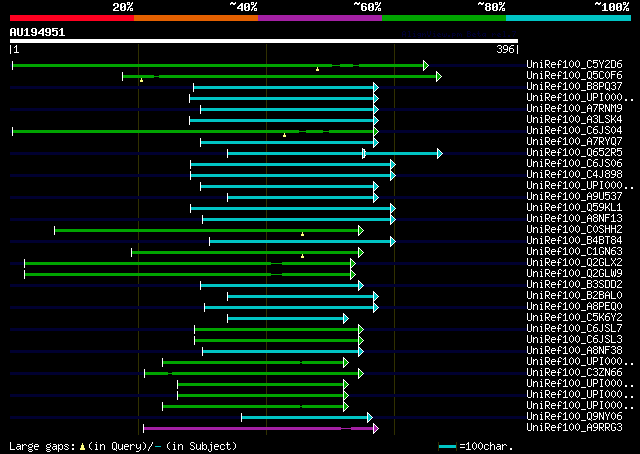Click the cyan alignment bar for Q9NY06
This screenshot has height=454, width=640.
(307, 417)
